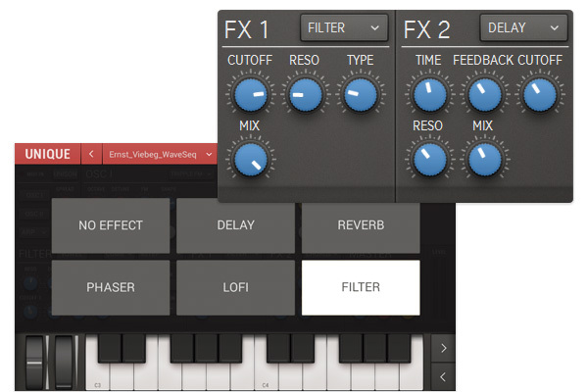588x392 pixels.
Task: Click the FX 2 RESO knob
Action: pos(430,160)
